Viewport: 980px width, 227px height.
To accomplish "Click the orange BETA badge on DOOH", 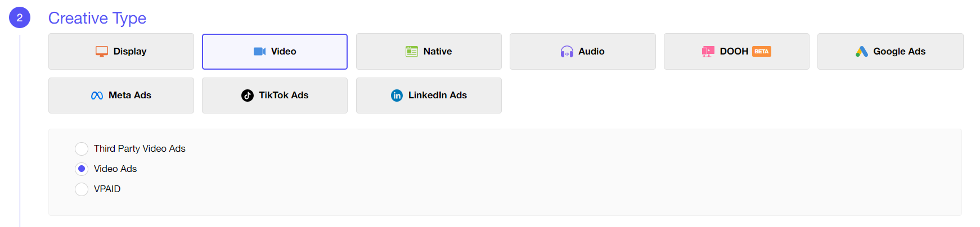I will 762,51.
